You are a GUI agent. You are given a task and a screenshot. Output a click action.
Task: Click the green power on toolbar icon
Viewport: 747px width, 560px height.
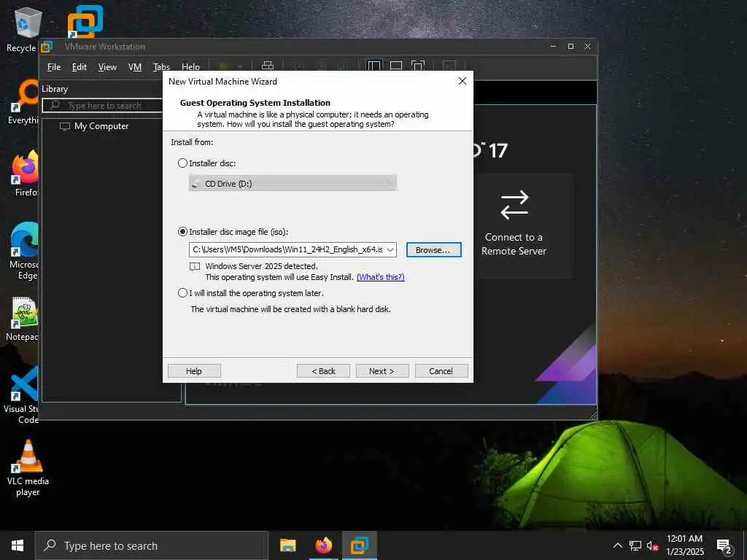(x=224, y=66)
